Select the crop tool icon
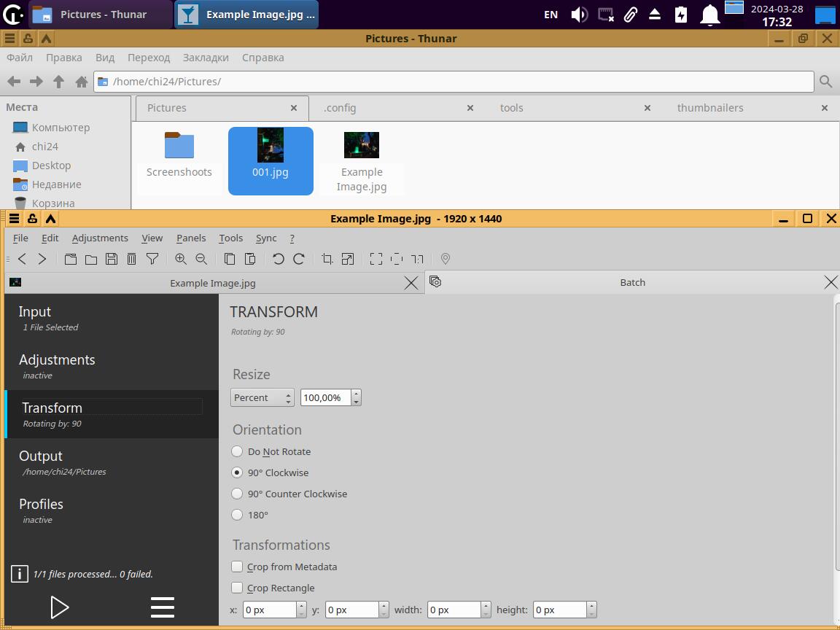The height and width of the screenshot is (630, 840). pyautogui.click(x=327, y=259)
